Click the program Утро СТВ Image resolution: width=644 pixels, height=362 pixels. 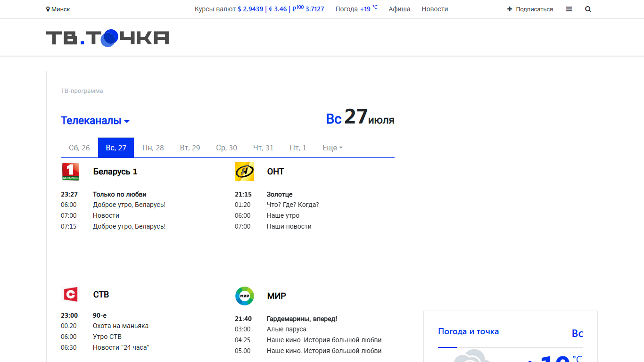[107, 337]
